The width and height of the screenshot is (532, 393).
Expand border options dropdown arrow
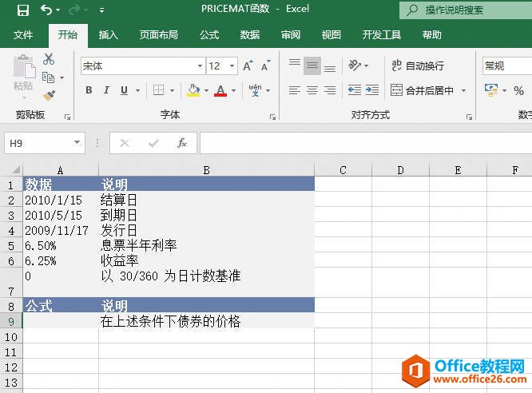click(x=172, y=90)
